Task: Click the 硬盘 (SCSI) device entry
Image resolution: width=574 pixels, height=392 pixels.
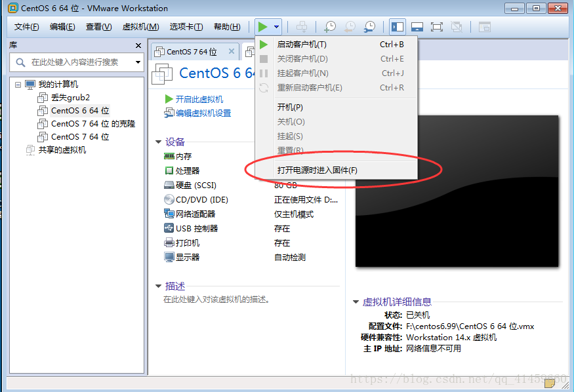Action: [x=190, y=186]
